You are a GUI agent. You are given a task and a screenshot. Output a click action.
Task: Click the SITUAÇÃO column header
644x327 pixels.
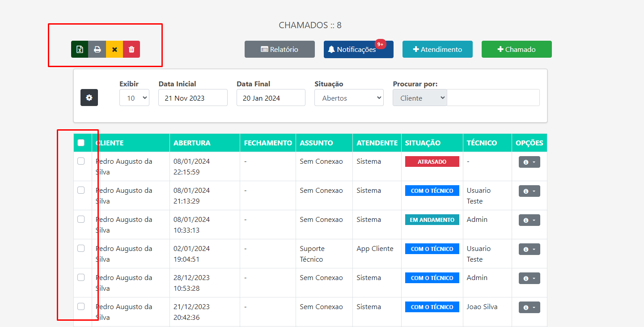point(423,143)
